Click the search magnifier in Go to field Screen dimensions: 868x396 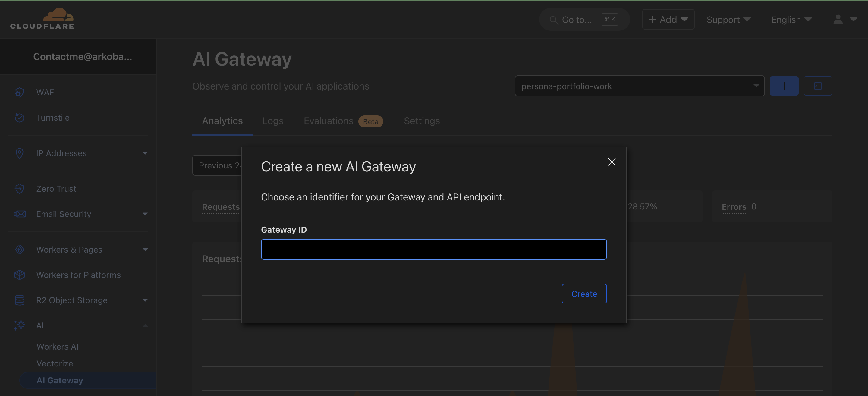(554, 20)
